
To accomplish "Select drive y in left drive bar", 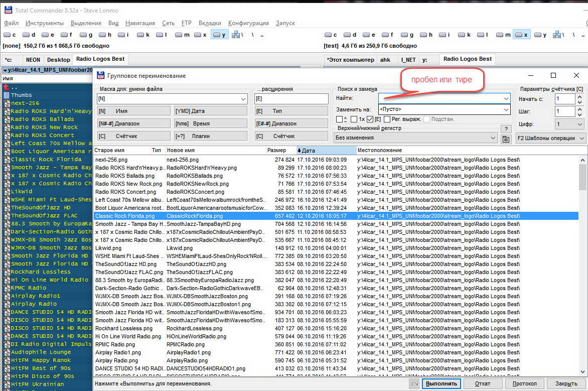I will (x=219, y=35).
